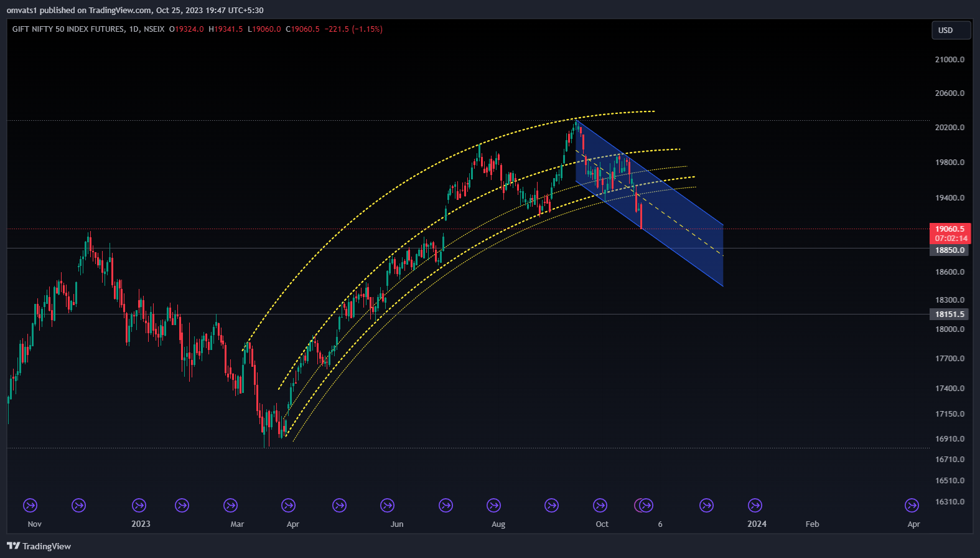The height and width of the screenshot is (558, 980).
Task: Click the 20600.0 price axis label
Action: [x=950, y=93]
